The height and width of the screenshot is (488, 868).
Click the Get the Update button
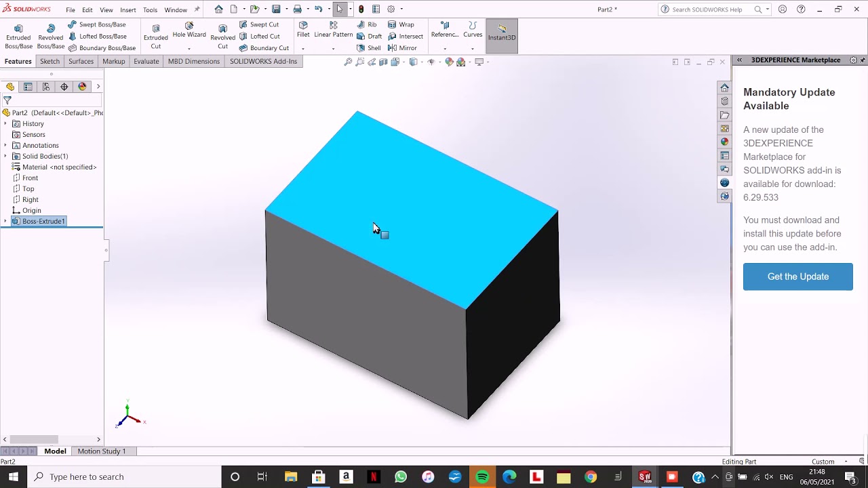click(798, 277)
